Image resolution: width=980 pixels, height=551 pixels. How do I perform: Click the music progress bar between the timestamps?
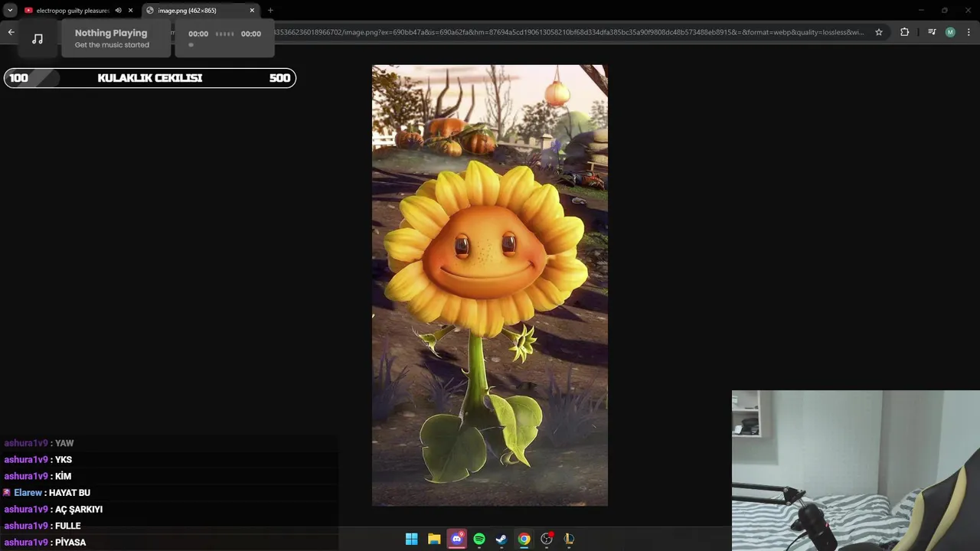224,34
